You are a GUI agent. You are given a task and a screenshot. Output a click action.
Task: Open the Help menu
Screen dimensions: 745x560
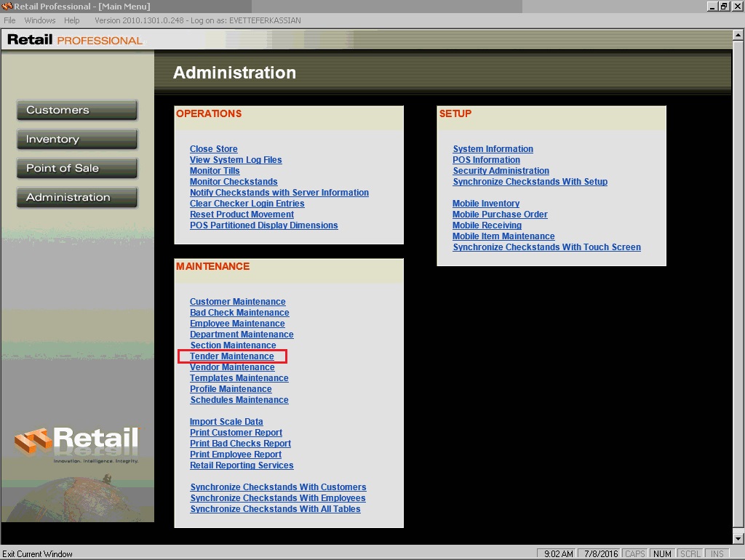tap(71, 20)
